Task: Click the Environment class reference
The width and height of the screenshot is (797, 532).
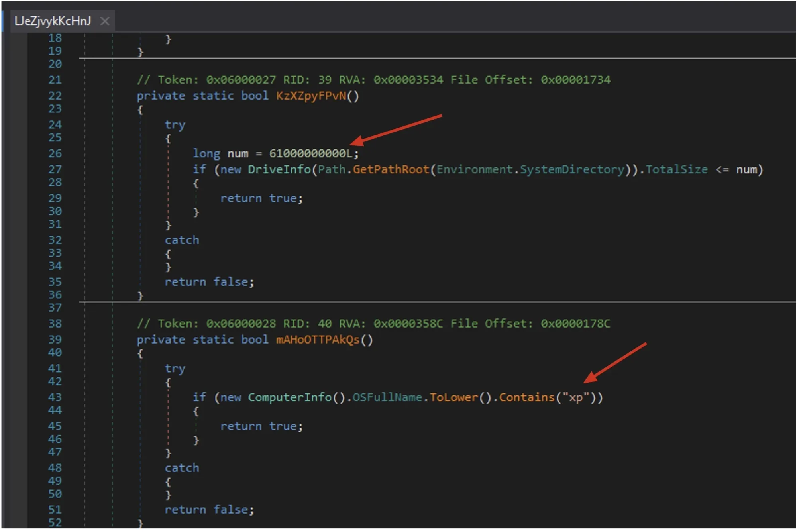Action: [x=475, y=170]
